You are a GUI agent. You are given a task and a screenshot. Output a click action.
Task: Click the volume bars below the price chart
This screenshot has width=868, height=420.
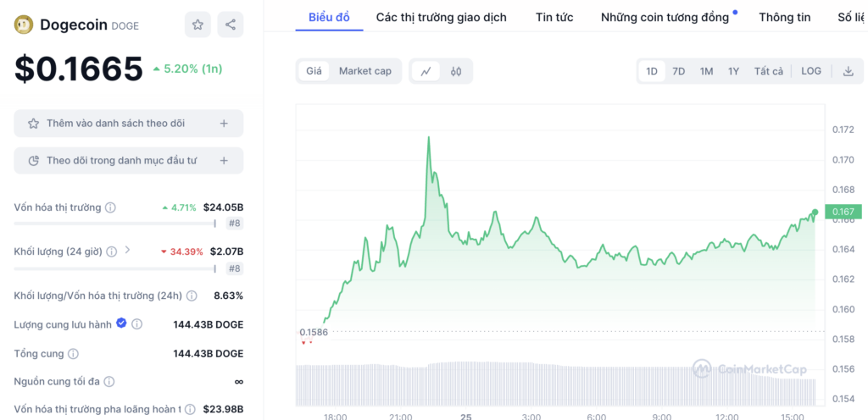pos(556,384)
